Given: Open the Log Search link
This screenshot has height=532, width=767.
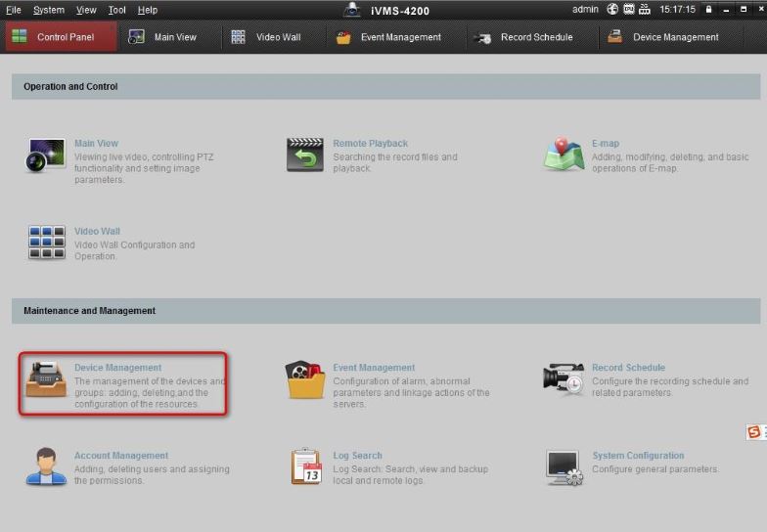Looking at the screenshot, I should click(x=358, y=456).
